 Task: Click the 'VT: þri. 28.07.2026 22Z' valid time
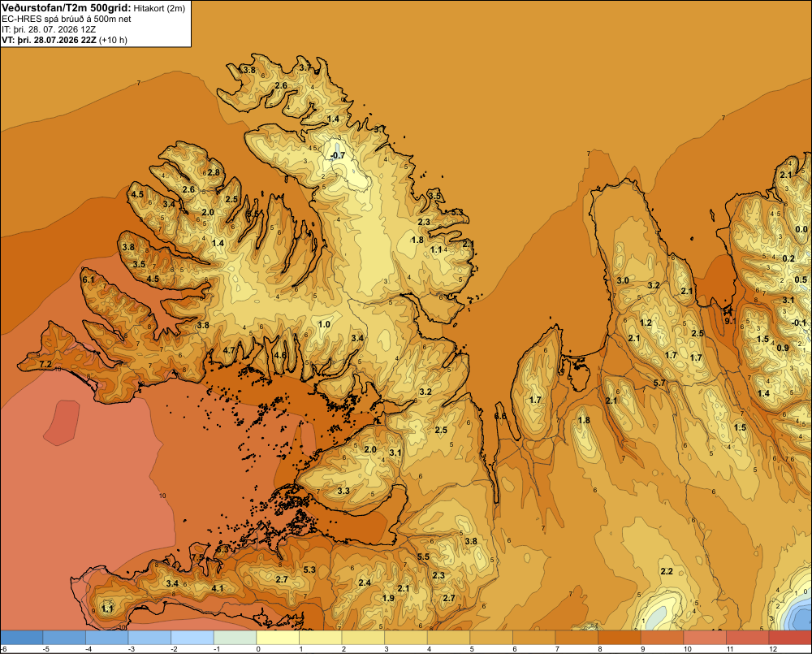click(x=49, y=40)
